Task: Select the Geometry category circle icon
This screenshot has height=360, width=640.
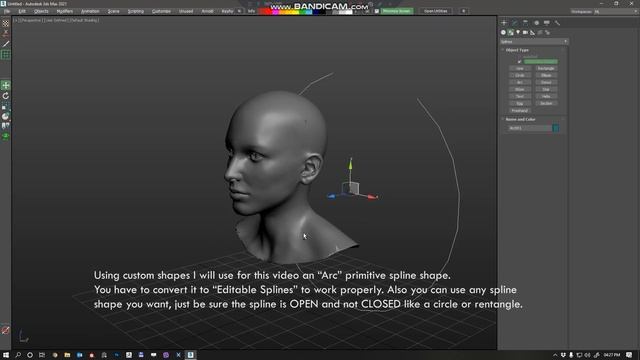Action: [503, 32]
